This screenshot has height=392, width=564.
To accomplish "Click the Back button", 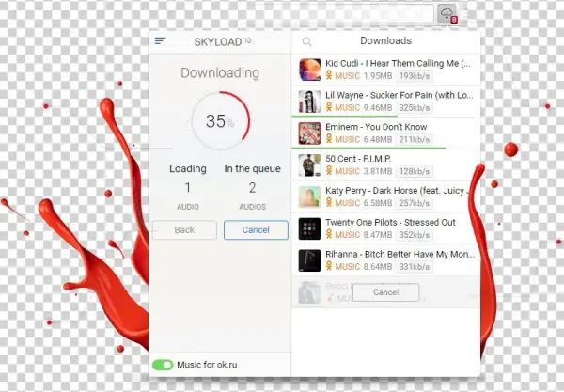I will coord(184,229).
